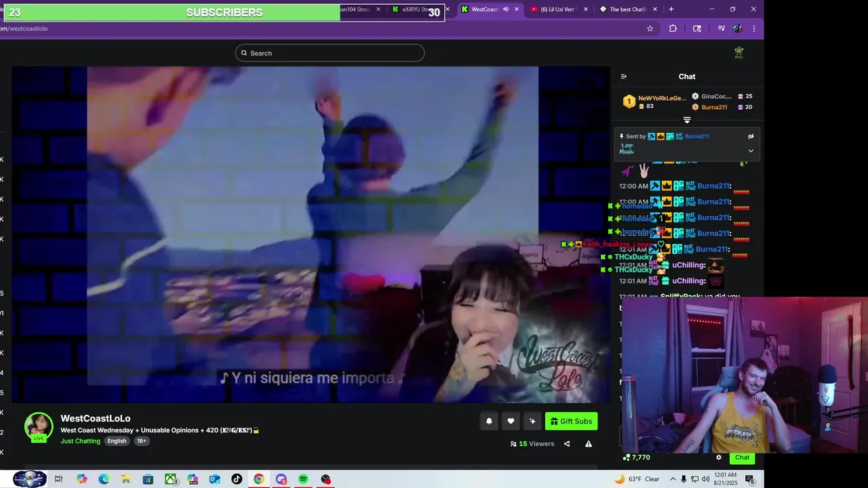868x488 pixels.
Task: Click the address bar URL westcoastlolo
Action: (x=24, y=28)
